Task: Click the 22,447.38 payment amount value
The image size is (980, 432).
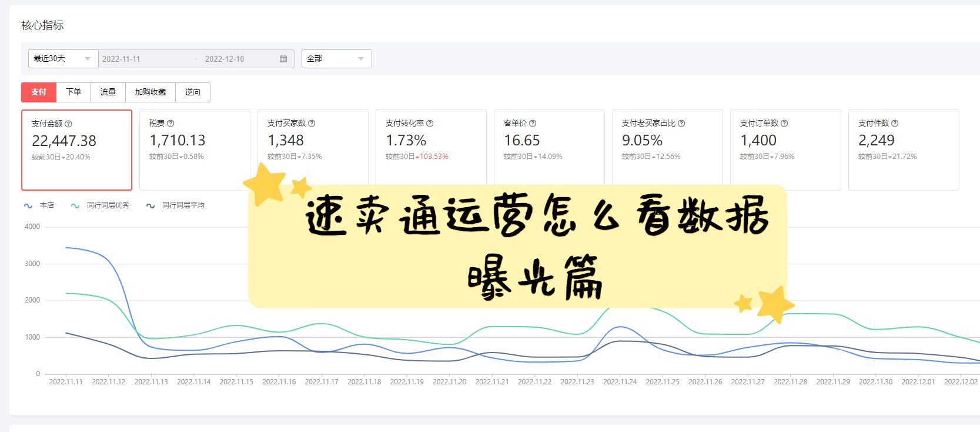Action: tap(64, 141)
